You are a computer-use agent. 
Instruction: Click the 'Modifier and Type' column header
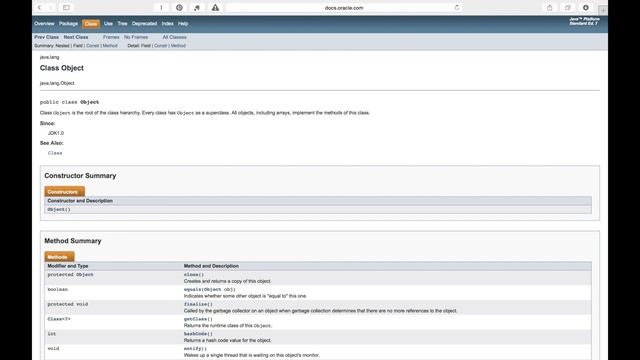pyautogui.click(x=68, y=266)
